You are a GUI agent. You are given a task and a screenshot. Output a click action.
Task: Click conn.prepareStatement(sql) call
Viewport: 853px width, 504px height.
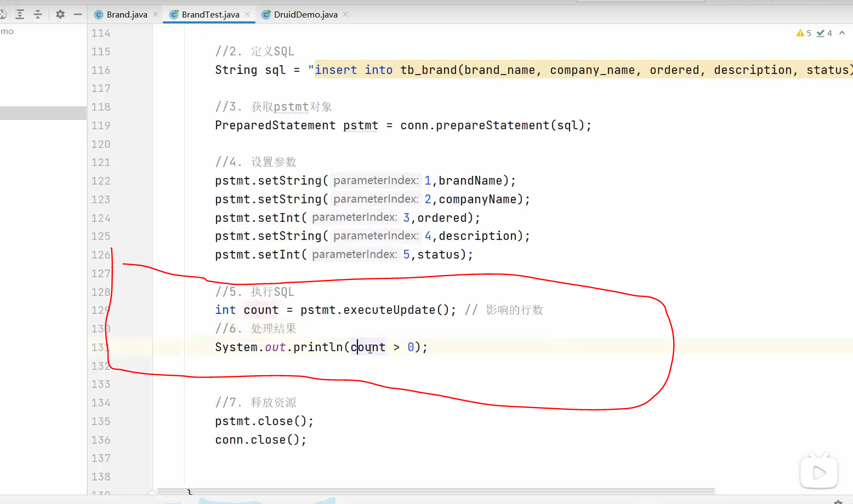coord(492,125)
